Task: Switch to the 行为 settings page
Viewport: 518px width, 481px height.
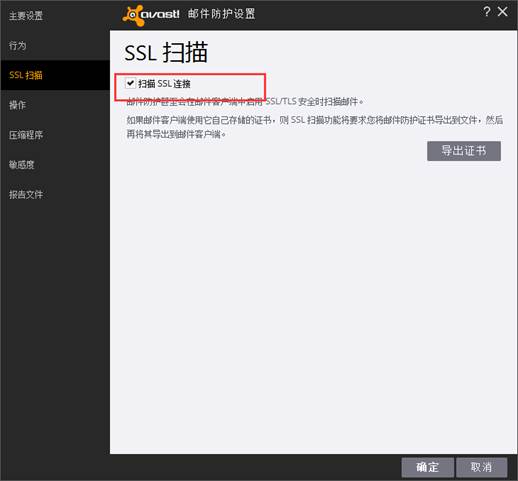Action: 17,45
